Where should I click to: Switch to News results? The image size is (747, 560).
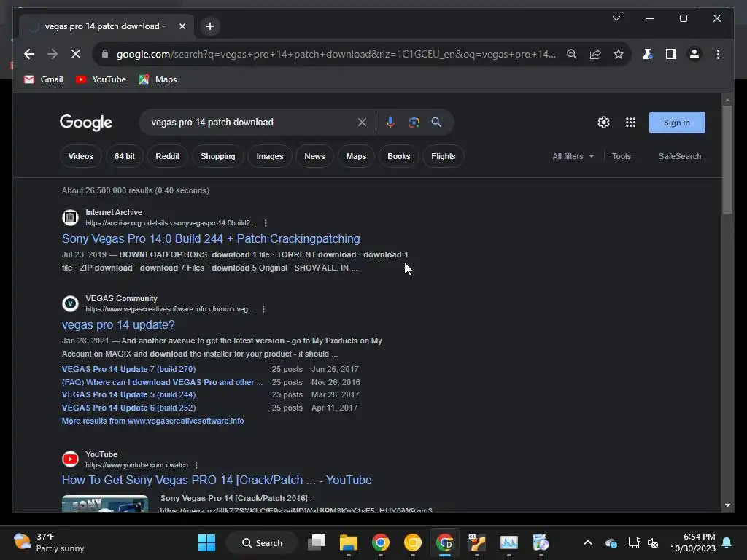point(314,156)
